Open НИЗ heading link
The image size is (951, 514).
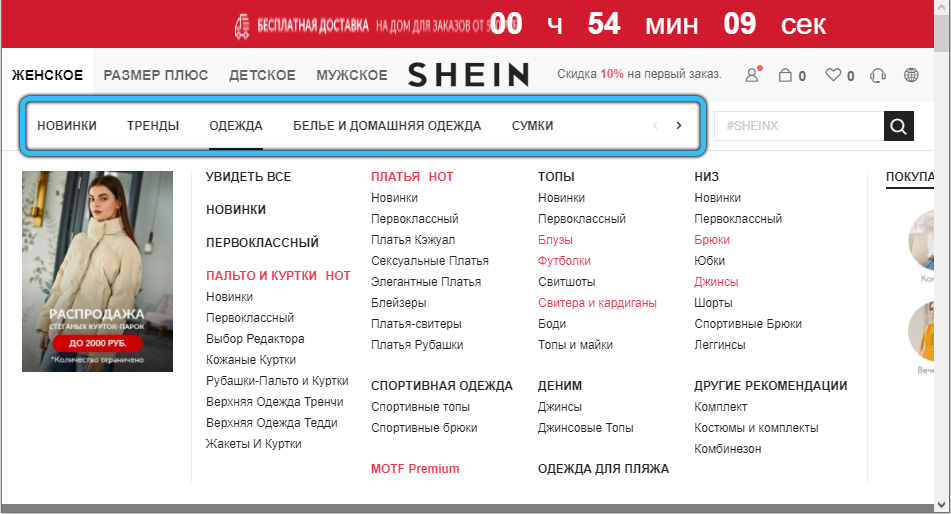point(707,177)
